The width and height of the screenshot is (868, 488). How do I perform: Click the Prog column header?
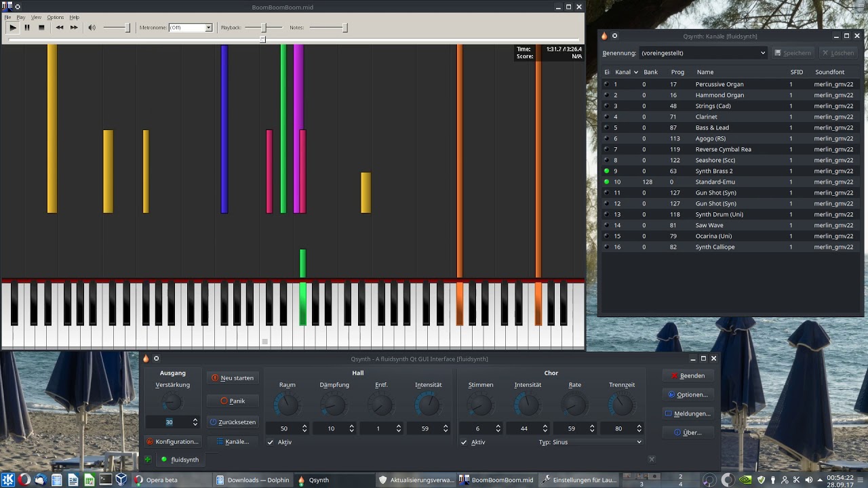click(677, 72)
